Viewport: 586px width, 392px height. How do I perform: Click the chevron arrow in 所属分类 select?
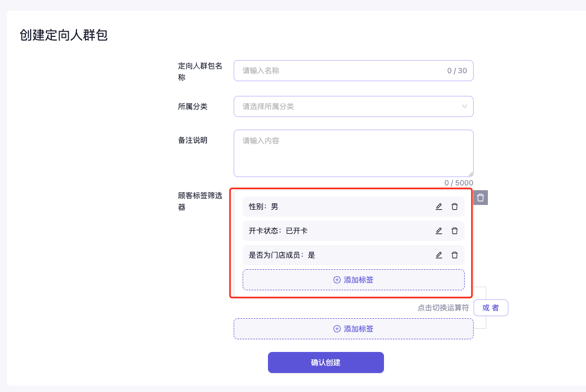pos(465,106)
